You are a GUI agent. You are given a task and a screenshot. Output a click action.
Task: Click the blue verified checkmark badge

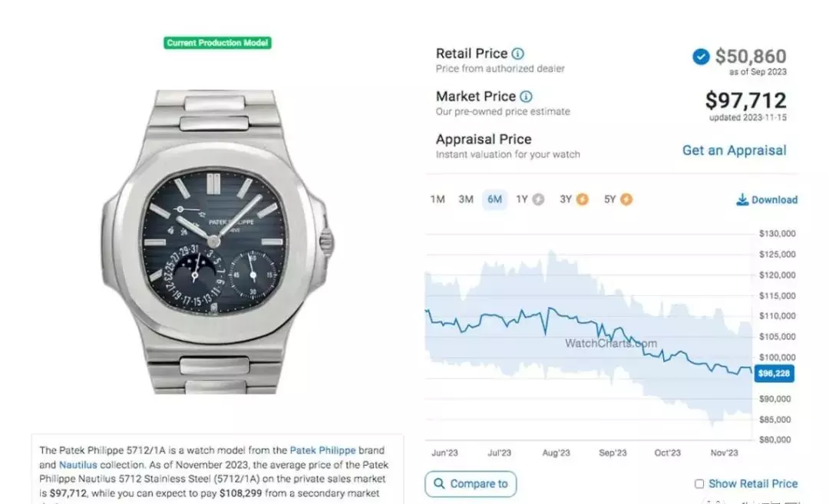coord(701,57)
